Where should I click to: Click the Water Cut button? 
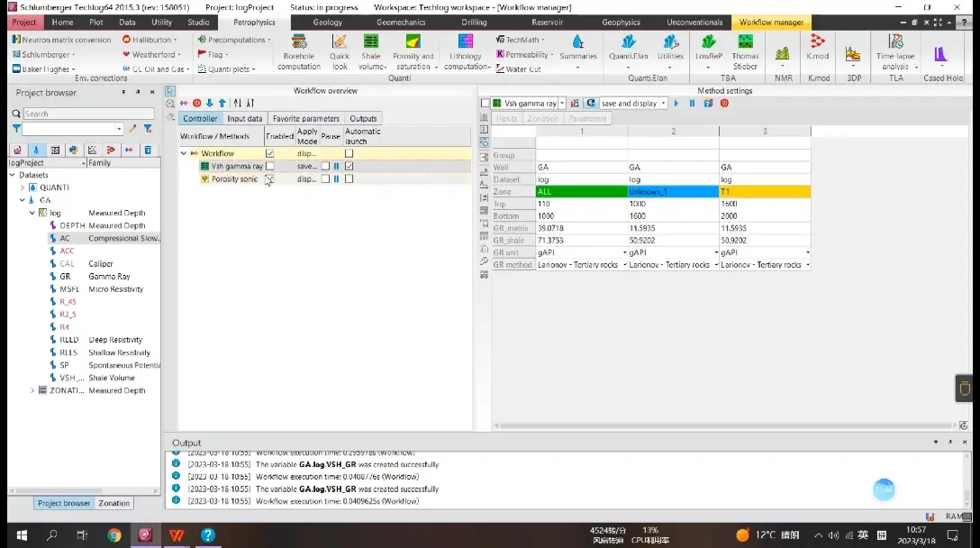coord(519,68)
